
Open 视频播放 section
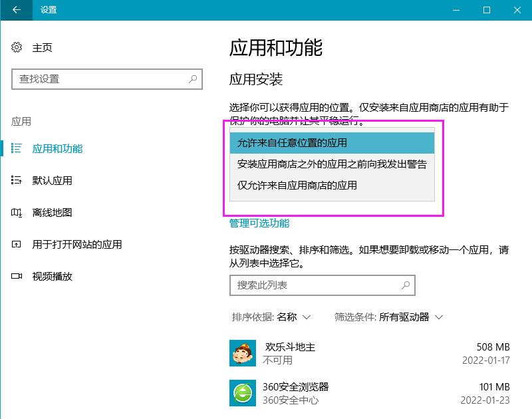click(52, 276)
